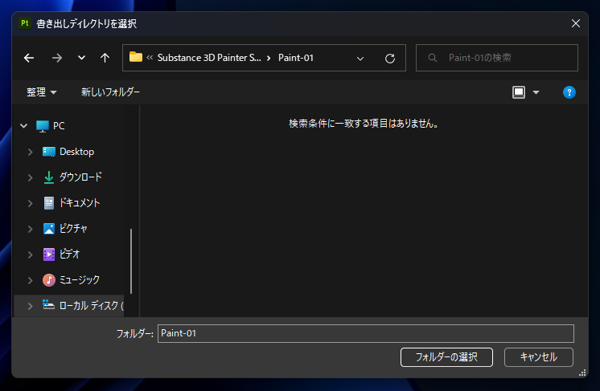Create folder with 新しいフォルダー
The image size is (600, 391).
tap(110, 92)
